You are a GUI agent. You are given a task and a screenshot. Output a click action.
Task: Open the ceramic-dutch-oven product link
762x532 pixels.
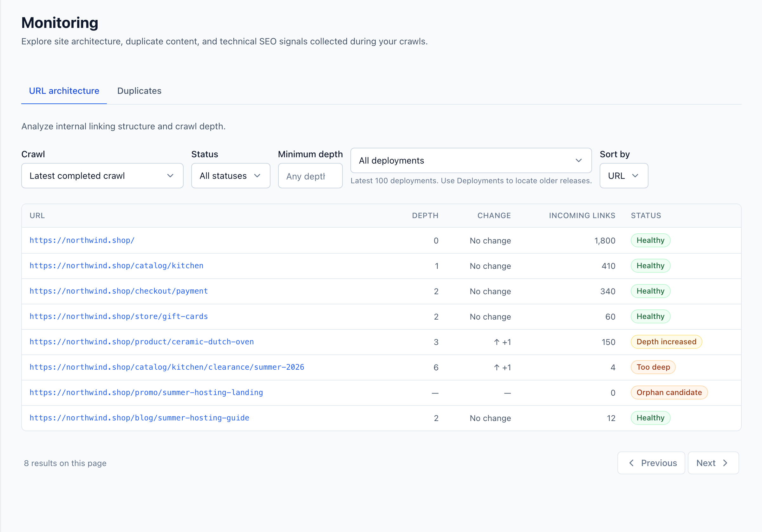tap(142, 342)
